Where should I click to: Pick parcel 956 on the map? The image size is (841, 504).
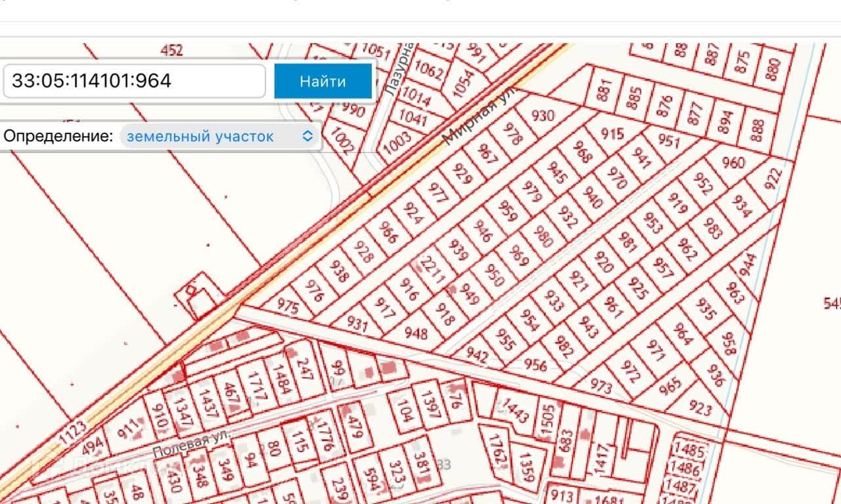point(535,364)
